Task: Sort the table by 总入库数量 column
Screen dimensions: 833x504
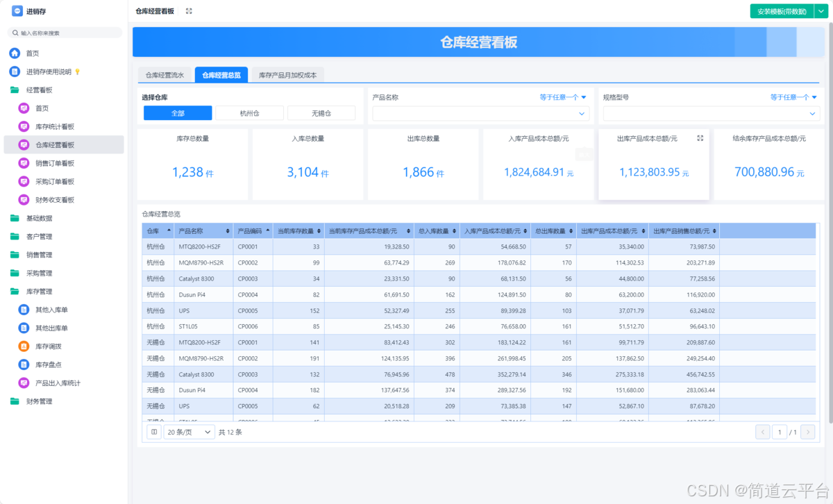Action: point(454,230)
